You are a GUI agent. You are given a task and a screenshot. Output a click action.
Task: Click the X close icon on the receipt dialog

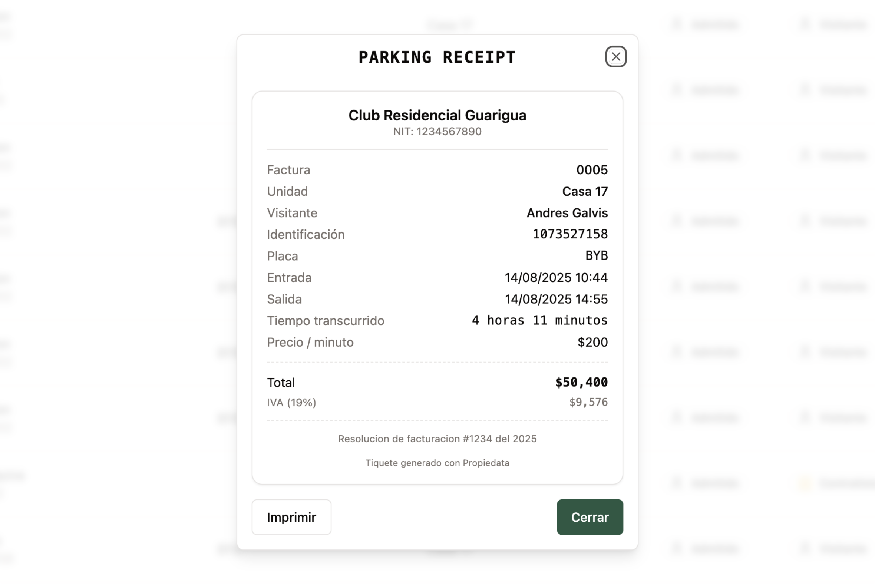coord(615,57)
